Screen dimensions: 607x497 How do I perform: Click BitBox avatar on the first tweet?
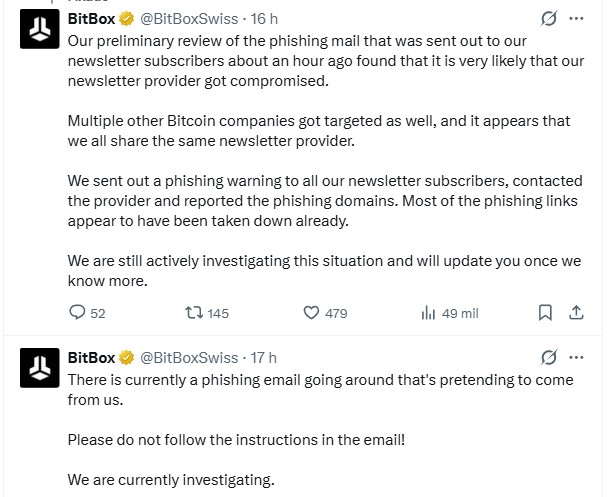pos(39,29)
